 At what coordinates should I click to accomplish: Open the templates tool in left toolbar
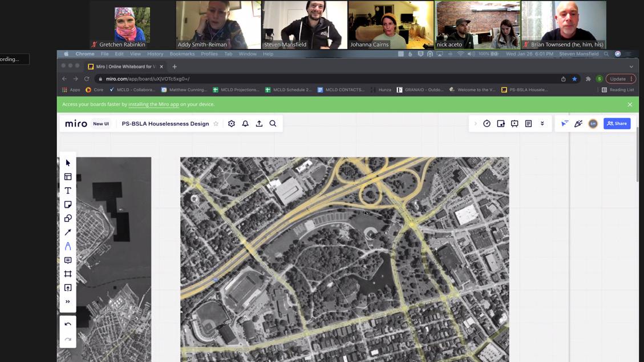[68, 177]
